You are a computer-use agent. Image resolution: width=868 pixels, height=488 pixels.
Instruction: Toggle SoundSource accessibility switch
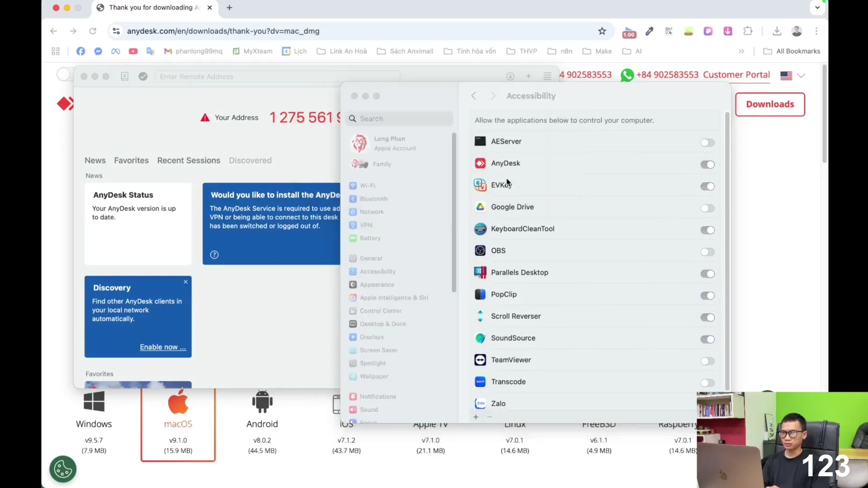point(708,339)
